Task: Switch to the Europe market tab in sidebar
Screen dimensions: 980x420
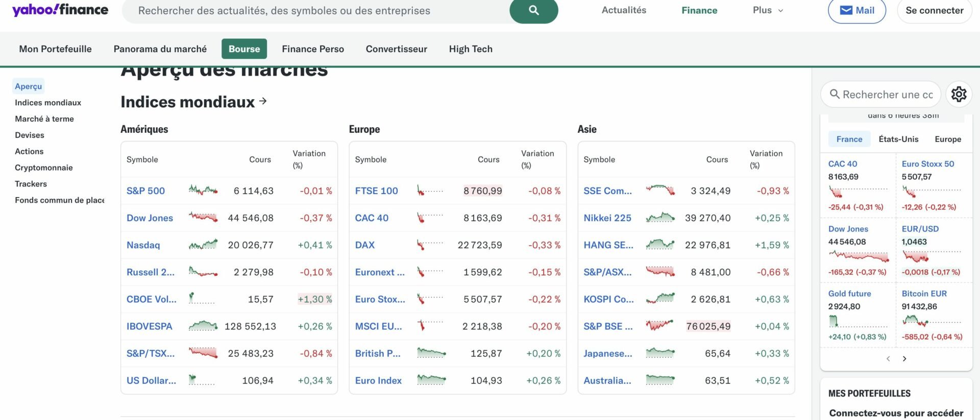Action: tap(948, 139)
